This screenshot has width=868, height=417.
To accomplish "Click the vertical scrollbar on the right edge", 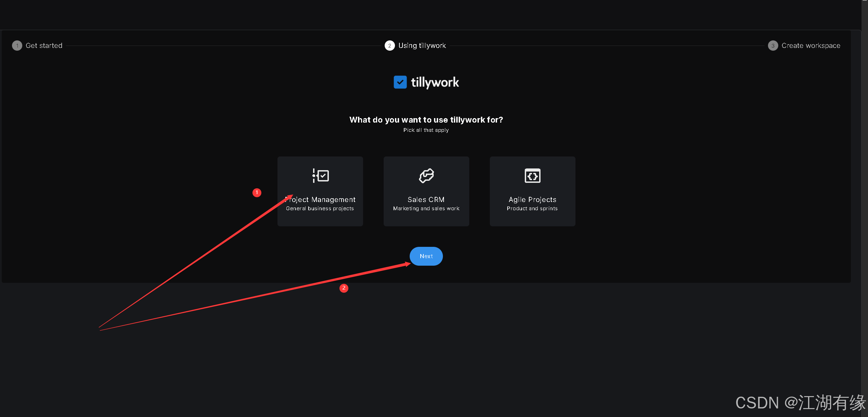I will tap(865, 205).
